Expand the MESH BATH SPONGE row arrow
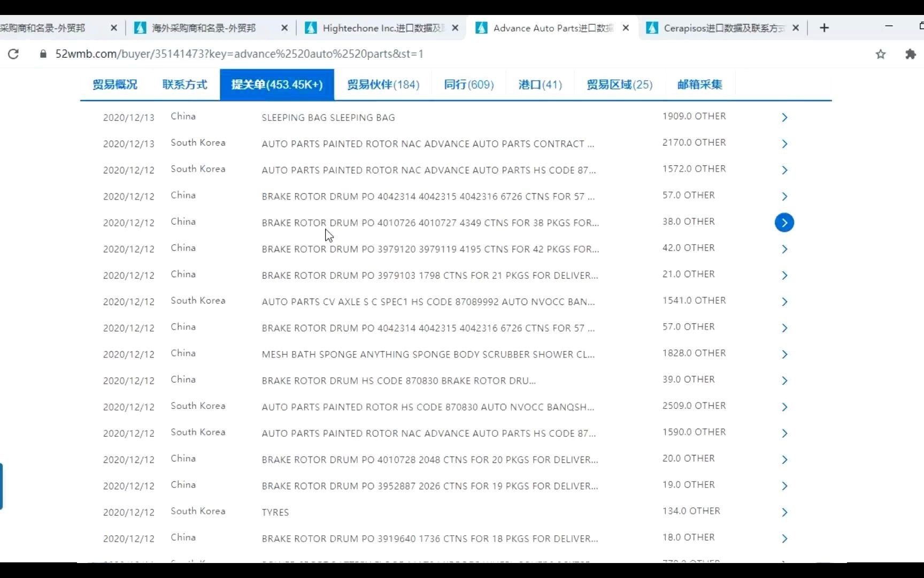Image resolution: width=924 pixels, height=578 pixels. tap(784, 354)
